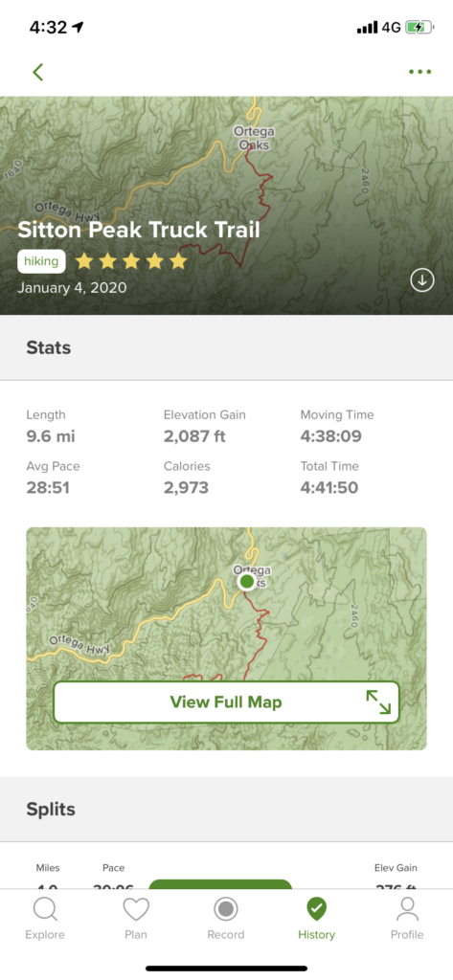This screenshot has width=453, height=980.
Task: Open the Explore tab magnifier icon
Action: tap(45, 909)
